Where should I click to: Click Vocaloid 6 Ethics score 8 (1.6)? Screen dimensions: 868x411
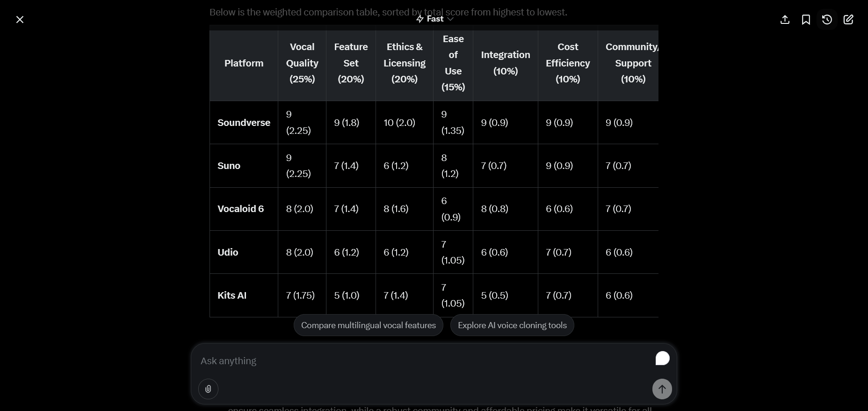tap(396, 209)
